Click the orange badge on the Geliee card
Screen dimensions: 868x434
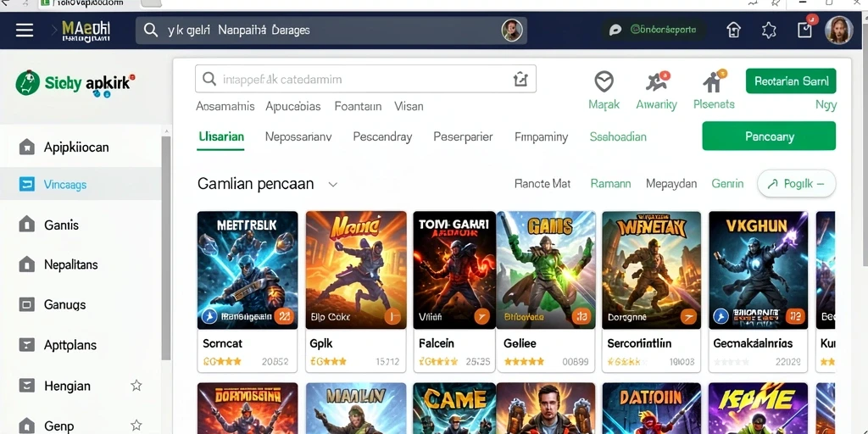[581, 317]
